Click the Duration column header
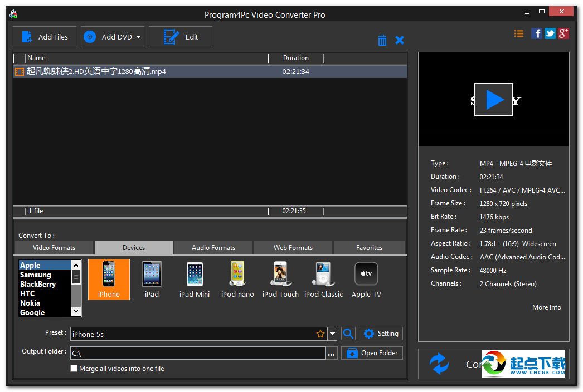This screenshot has height=392, width=583. click(296, 58)
